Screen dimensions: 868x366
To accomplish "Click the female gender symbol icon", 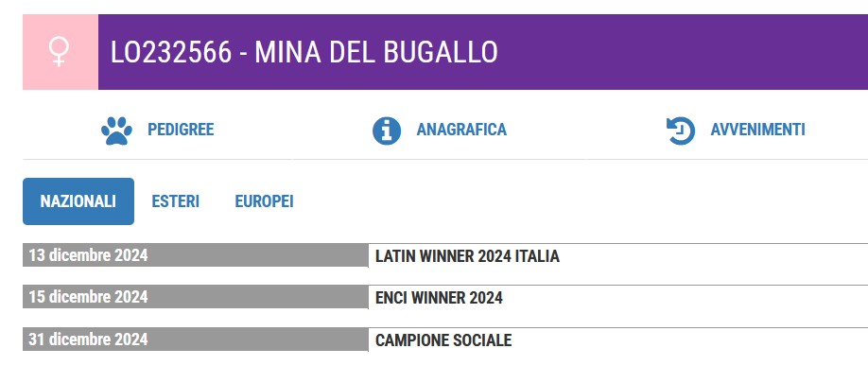I will (x=60, y=52).
